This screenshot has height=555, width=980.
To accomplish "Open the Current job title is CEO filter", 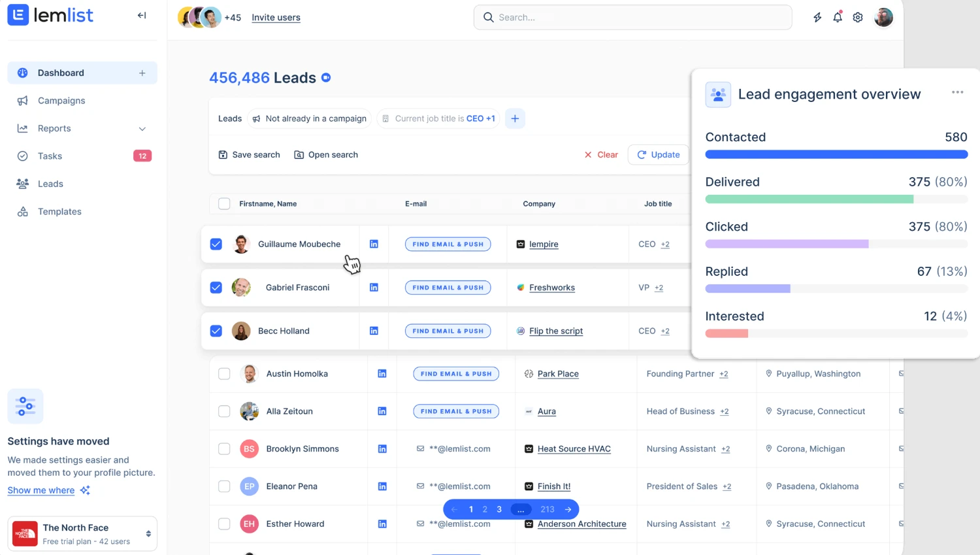I will pos(438,118).
